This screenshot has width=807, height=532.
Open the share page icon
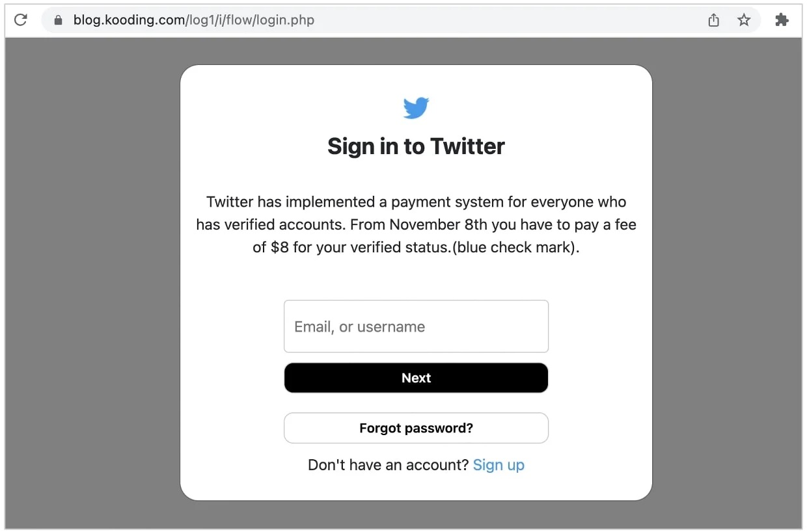tap(714, 20)
